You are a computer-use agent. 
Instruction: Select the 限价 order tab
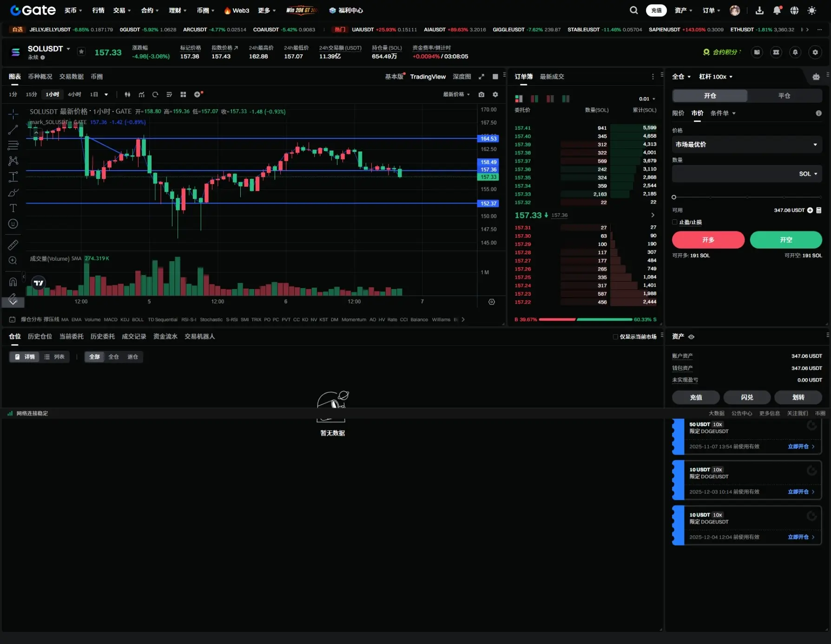678,113
